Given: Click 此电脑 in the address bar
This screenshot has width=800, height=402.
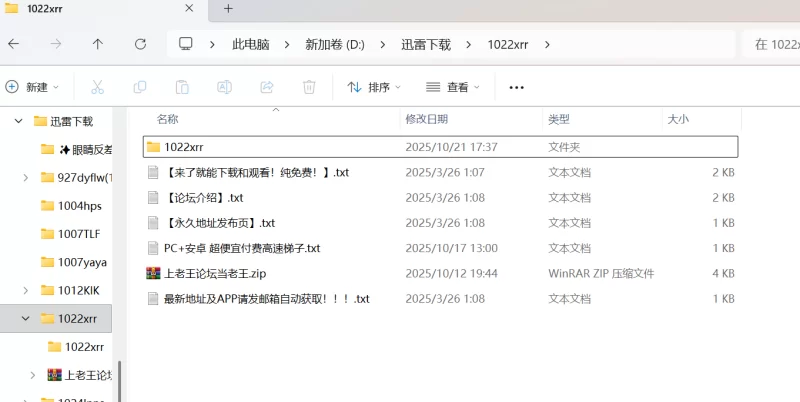Looking at the screenshot, I should pos(251,44).
